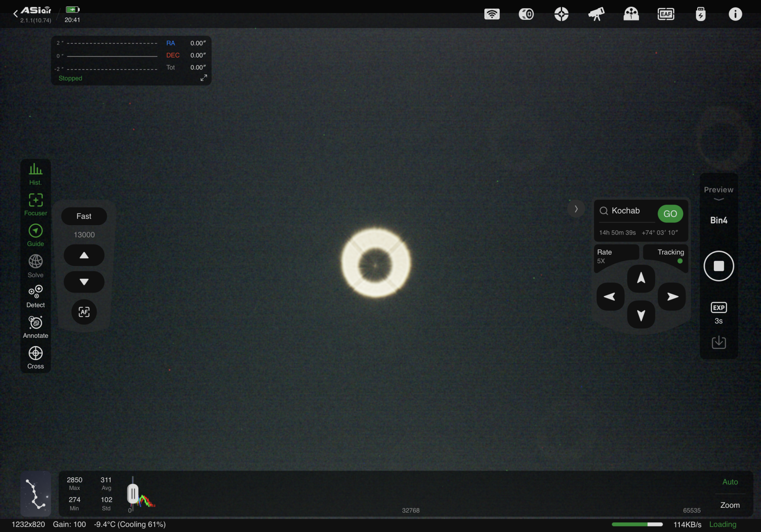Click the RA guiding error value

(198, 43)
